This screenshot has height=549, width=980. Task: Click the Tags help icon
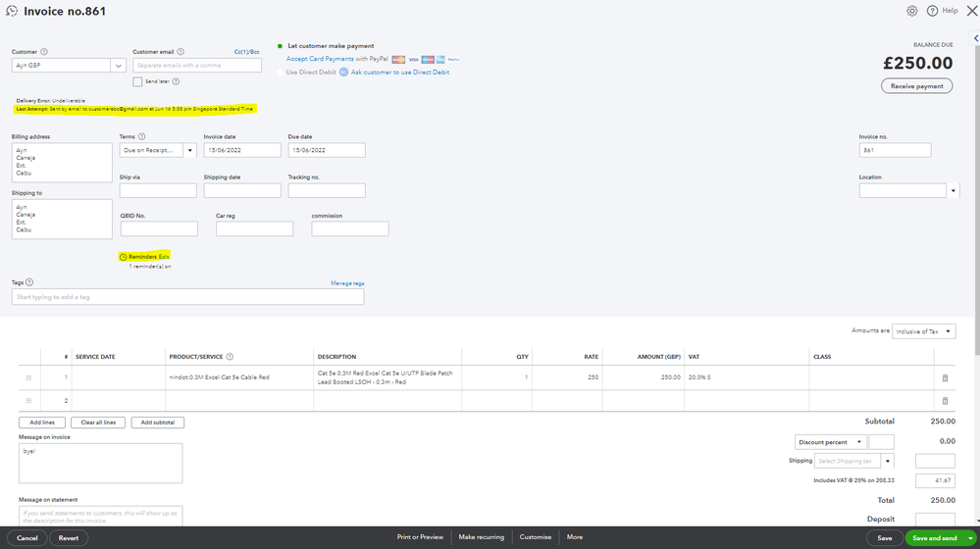point(29,282)
